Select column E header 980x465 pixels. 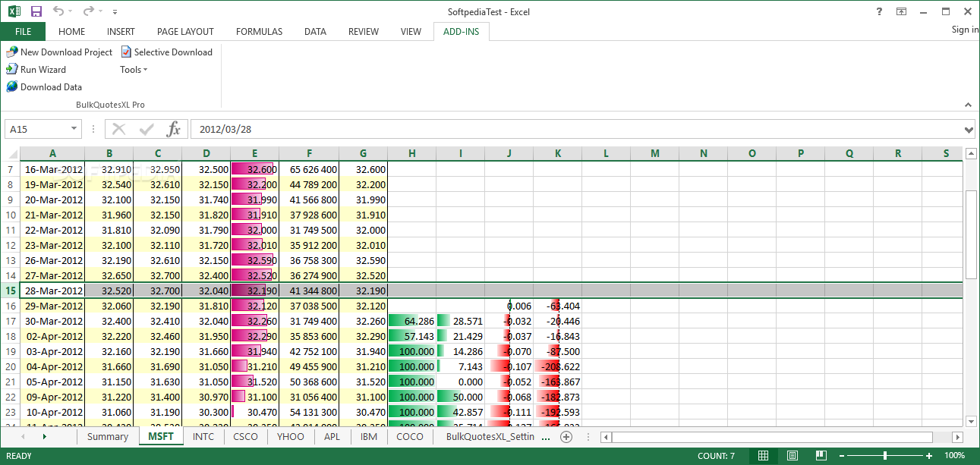click(x=254, y=153)
